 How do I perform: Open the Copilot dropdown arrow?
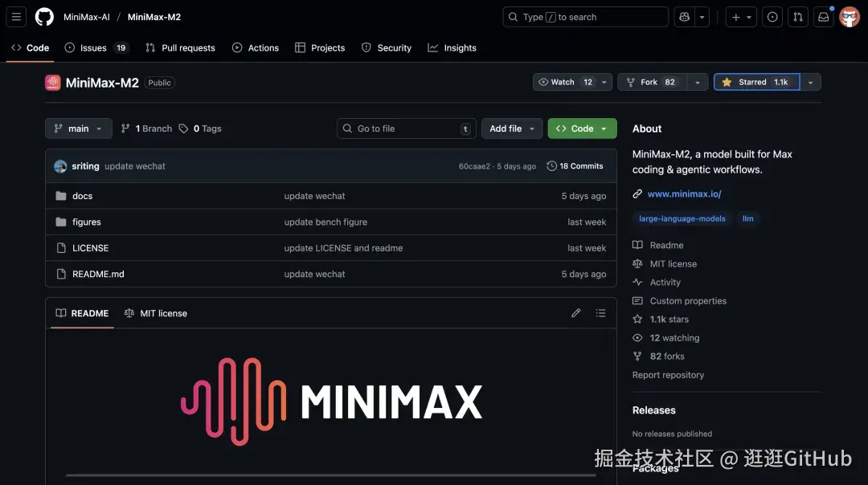702,17
